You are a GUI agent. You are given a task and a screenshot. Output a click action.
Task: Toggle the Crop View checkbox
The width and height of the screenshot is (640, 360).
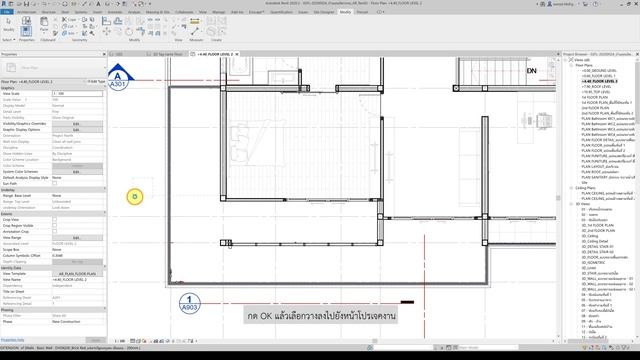(54, 220)
